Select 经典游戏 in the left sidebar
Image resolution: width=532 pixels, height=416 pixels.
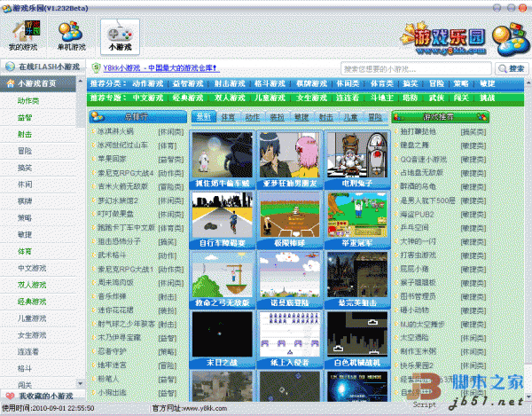(x=32, y=302)
